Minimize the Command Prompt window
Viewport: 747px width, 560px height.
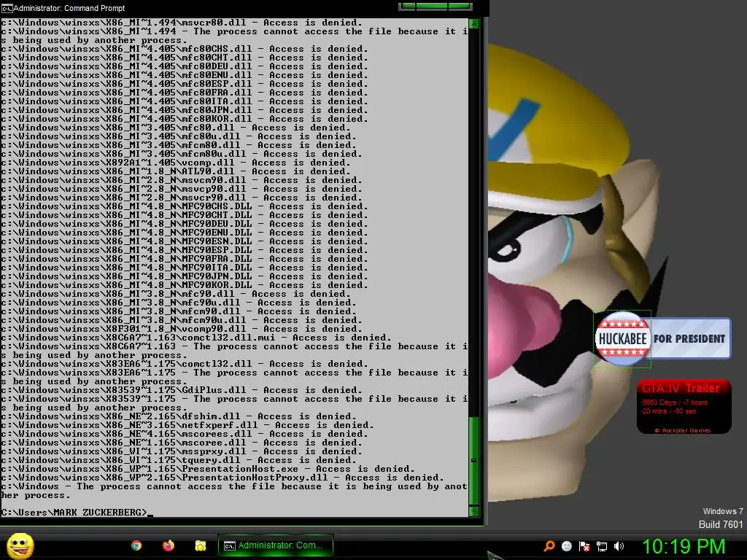coord(407,6)
